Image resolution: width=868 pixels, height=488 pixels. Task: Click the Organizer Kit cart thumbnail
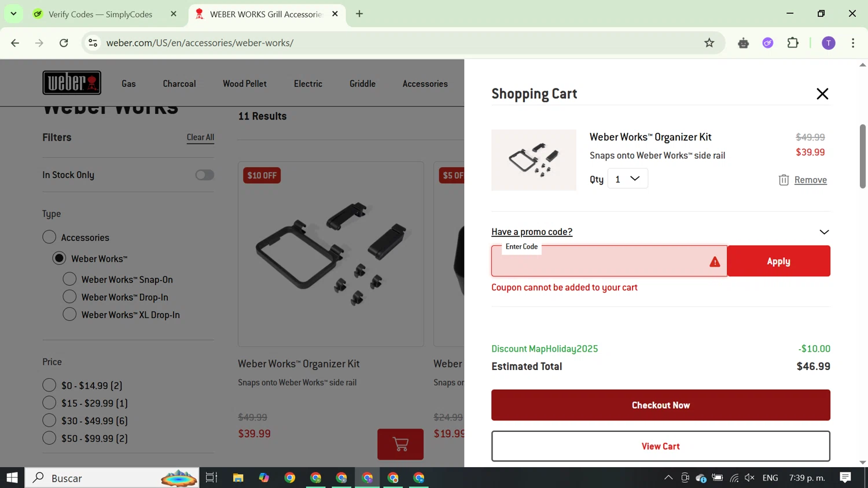point(534,160)
